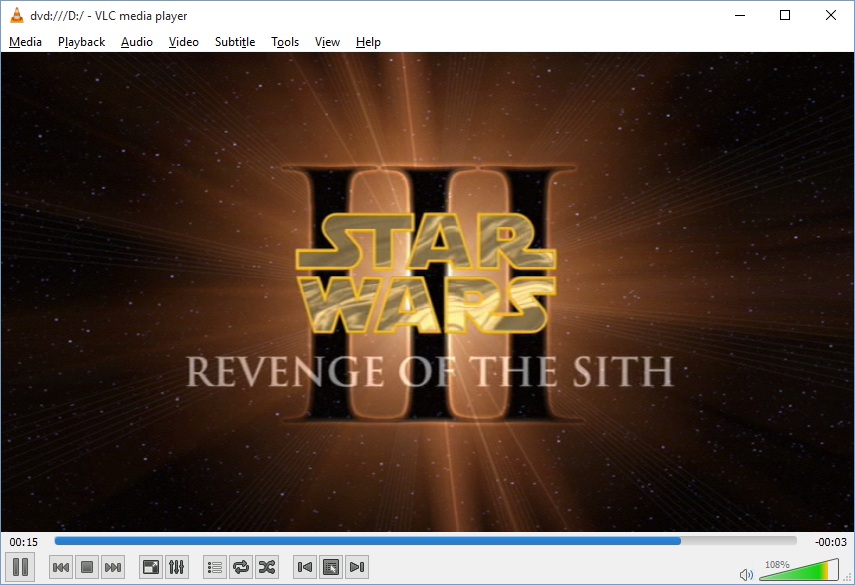855x585 pixels.
Task: Go to next DVD chapter
Action: [357, 568]
